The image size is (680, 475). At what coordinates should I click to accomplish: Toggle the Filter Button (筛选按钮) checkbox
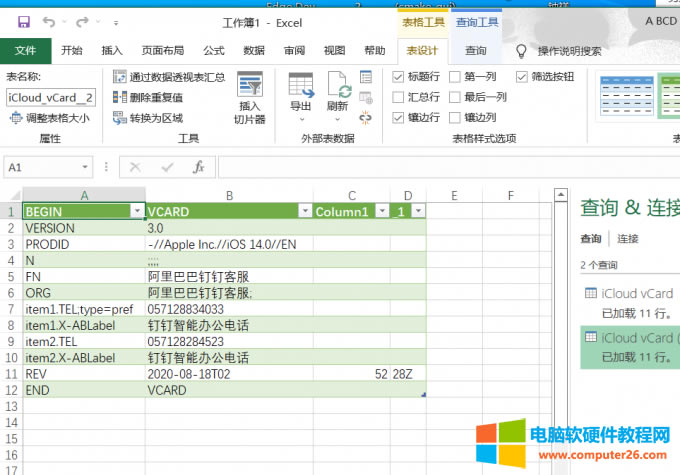[522, 77]
